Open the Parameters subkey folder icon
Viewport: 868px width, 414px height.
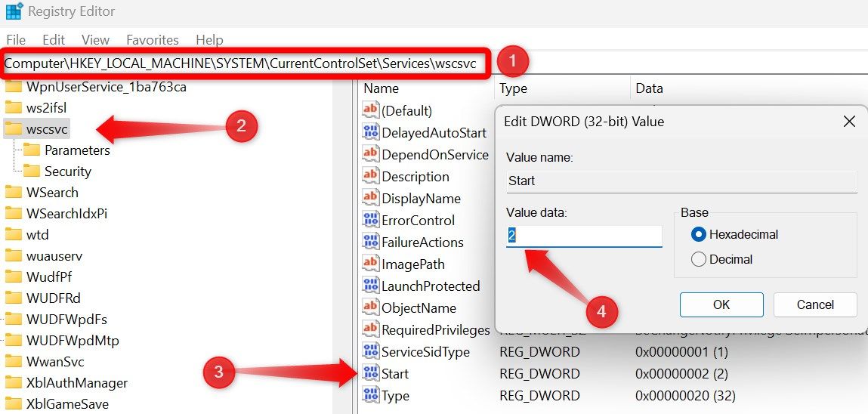tap(32, 150)
